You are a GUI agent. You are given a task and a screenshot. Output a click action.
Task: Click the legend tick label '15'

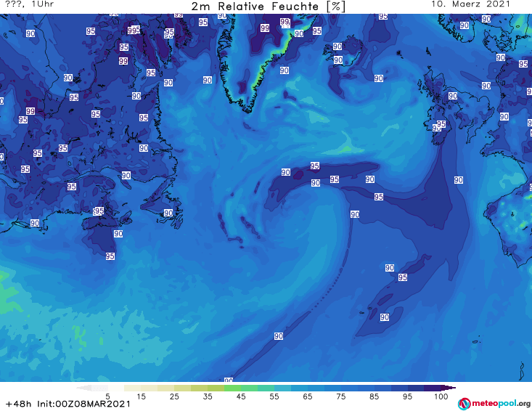(141, 396)
